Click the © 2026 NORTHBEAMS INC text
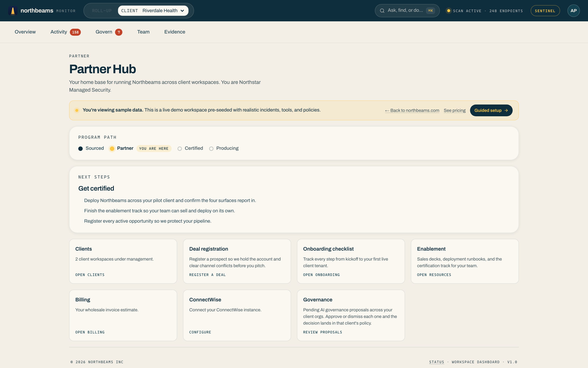The image size is (588, 368). coord(97,362)
